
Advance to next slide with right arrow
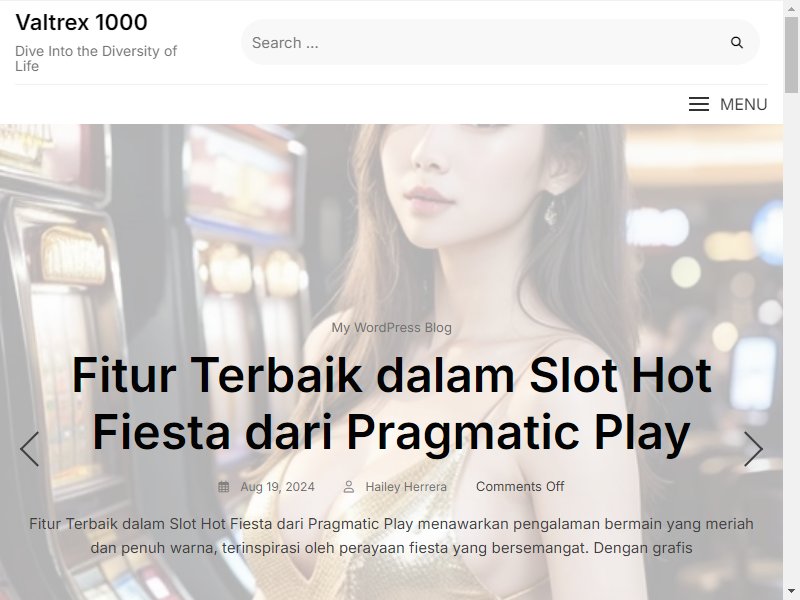tap(753, 449)
